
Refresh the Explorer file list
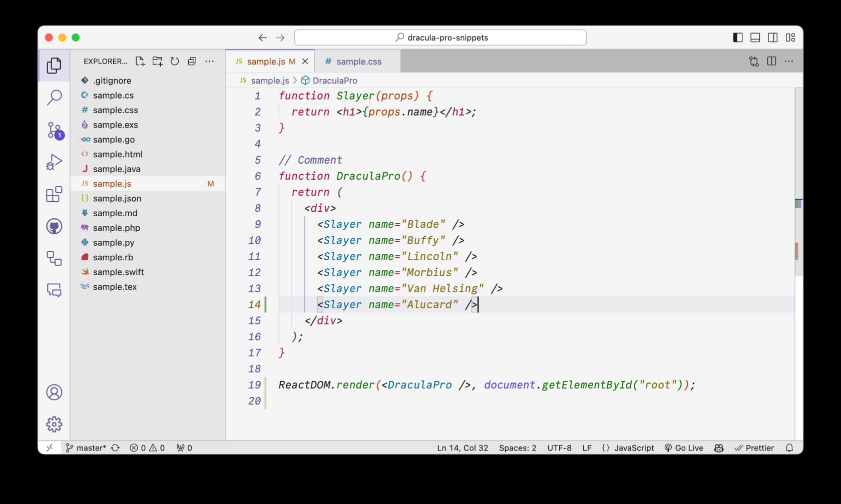point(175,61)
